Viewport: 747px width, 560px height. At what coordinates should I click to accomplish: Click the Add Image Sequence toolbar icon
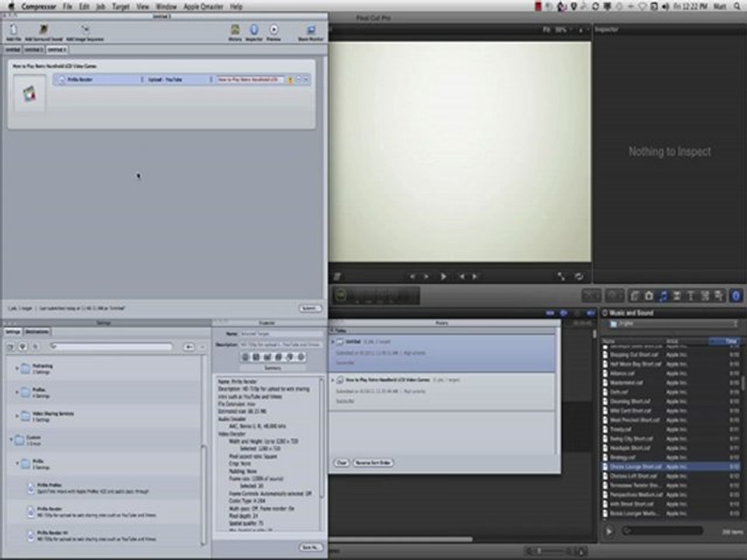tap(85, 30)
